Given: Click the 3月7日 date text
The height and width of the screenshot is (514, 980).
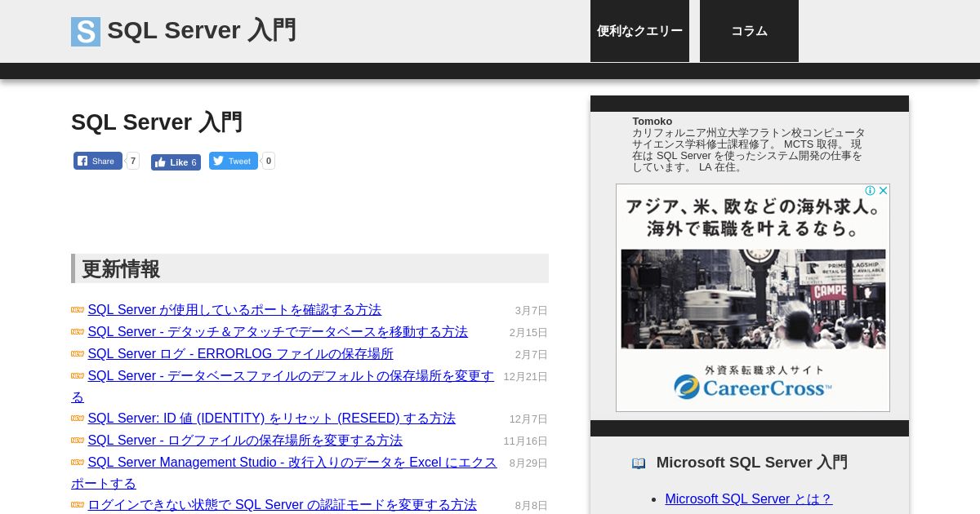Looking at the screenshot, I should (532, 311).
